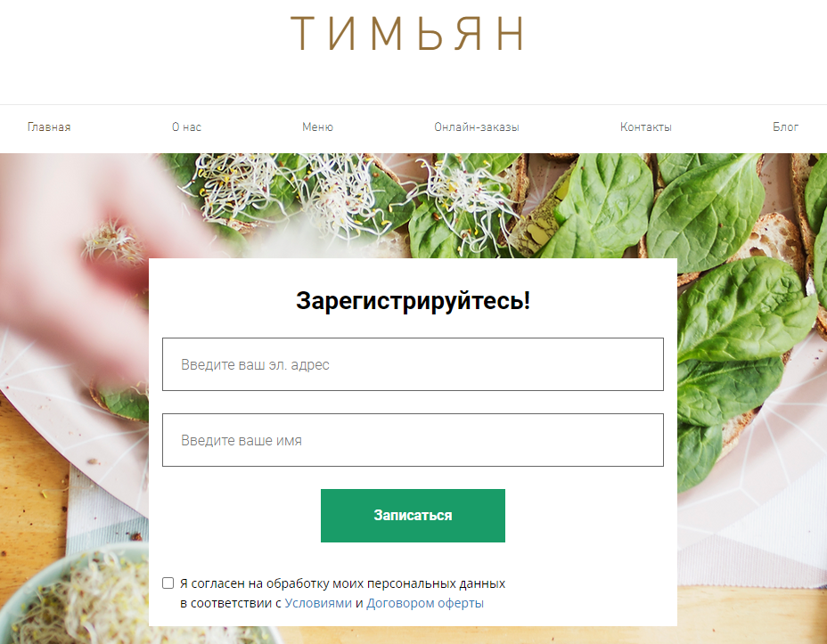Click the consent text beside the checkbox
The image size is (827, 644).
point(342,593)
